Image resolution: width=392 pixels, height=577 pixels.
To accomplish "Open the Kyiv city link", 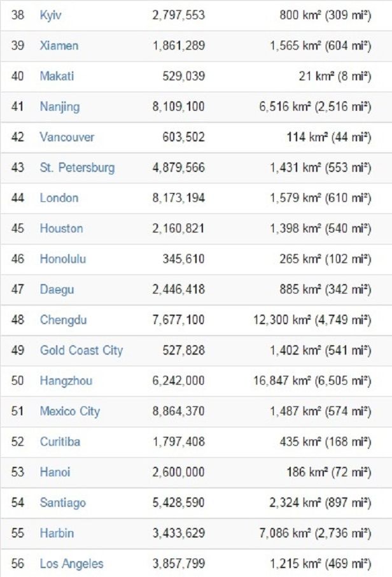I will tap(50, 15).
